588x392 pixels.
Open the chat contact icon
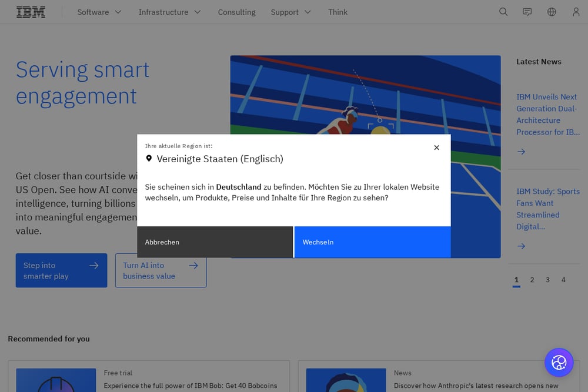click(x=527, y=12)
